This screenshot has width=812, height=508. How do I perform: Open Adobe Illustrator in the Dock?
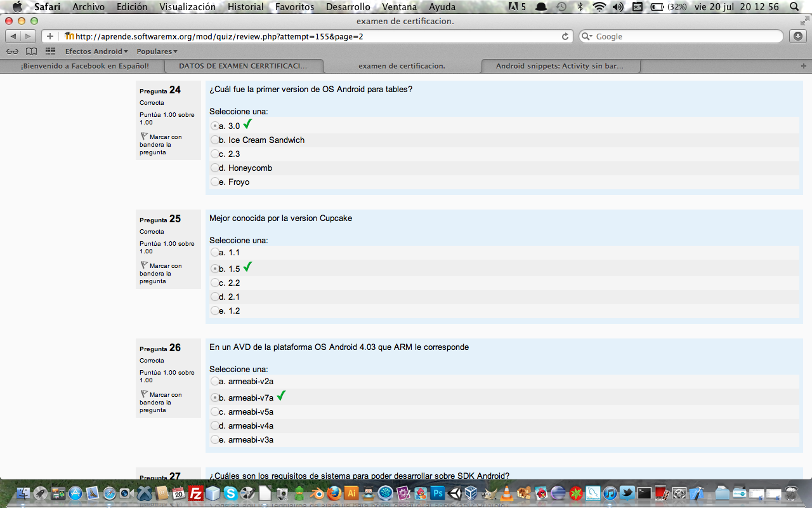tap(351, 493)
